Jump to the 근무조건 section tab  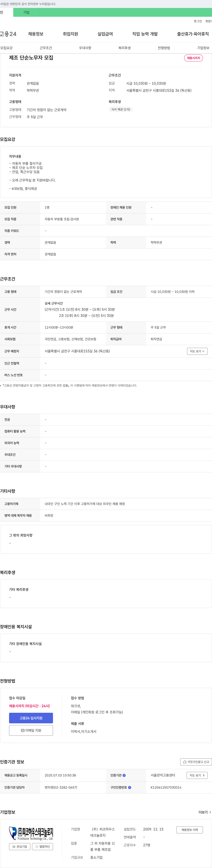[x=45, y=48]
